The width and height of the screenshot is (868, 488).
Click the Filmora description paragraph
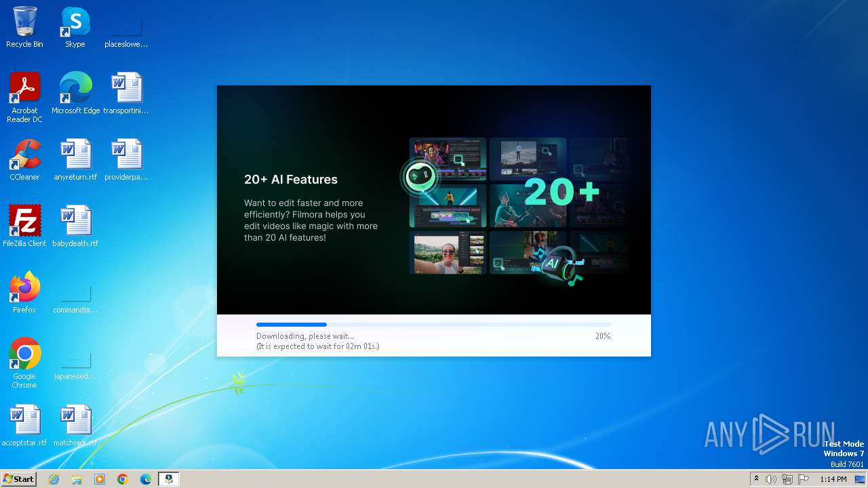coord(311,220)
